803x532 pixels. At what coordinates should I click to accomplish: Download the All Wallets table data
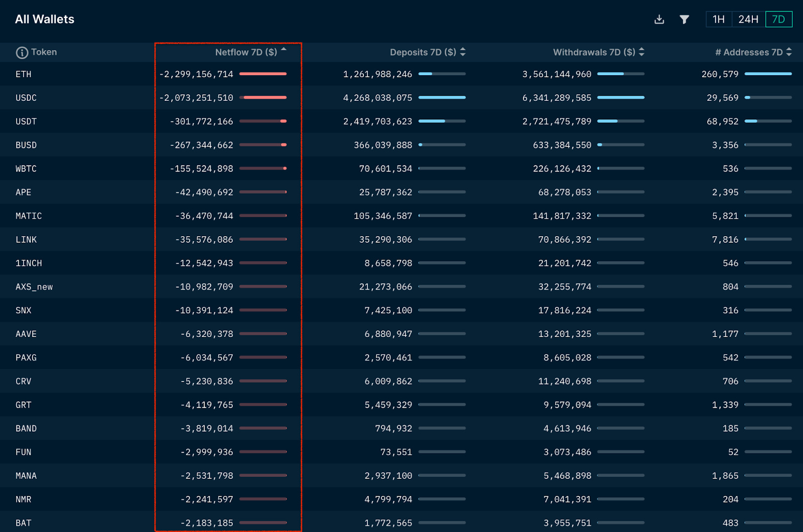point(659,20)
